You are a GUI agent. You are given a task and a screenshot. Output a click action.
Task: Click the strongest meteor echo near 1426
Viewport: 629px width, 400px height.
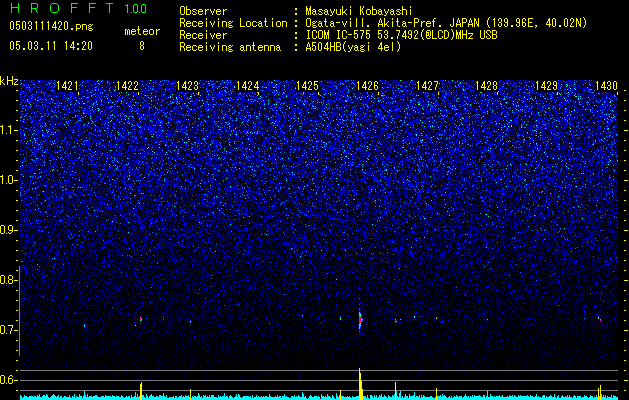(x=360, y=319)
